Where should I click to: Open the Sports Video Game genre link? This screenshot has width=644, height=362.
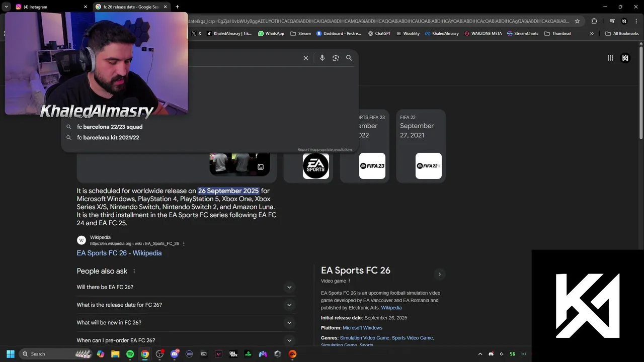click(x=412, y=338)
